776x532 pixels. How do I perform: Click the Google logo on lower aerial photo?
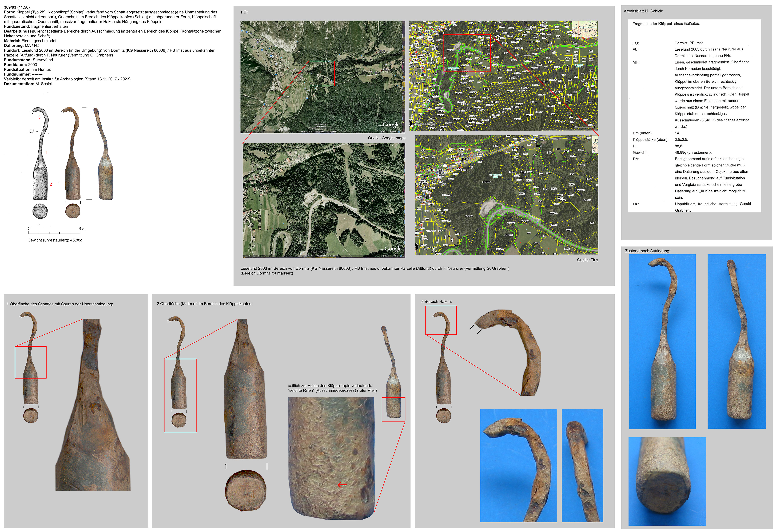click(393, 249)
